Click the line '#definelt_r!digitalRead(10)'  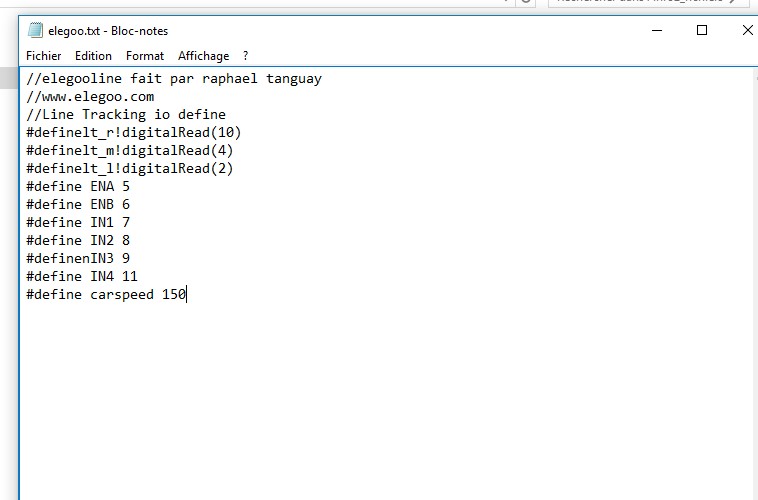(x=134, y=132)
